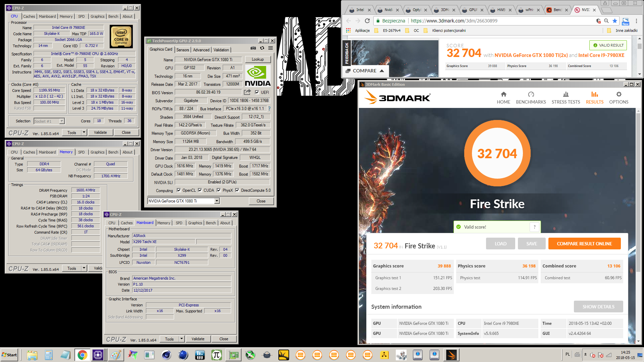Click the Lookup button in GPU-Z

coord(258,59)
